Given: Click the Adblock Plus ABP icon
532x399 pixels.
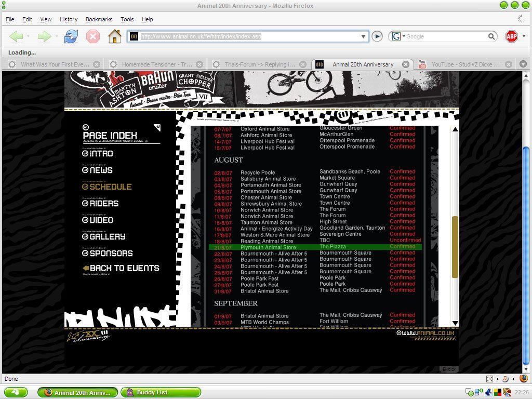Looking at the screenshot, I should click(x=512, y=36).
